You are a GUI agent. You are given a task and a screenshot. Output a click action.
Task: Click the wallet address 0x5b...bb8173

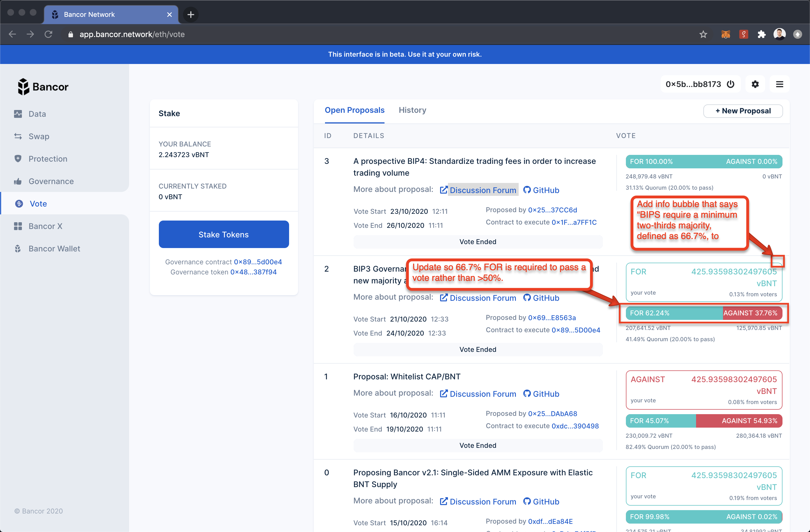click(693, 84)
